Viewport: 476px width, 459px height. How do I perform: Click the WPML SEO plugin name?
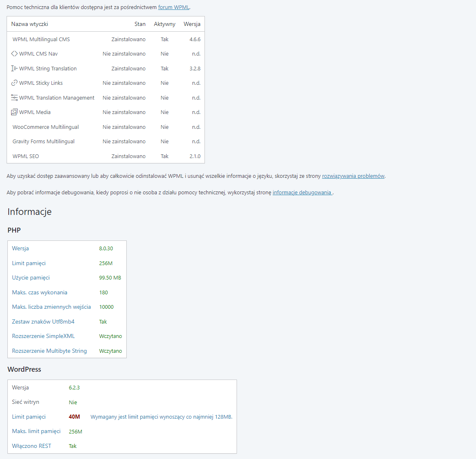(x=26, y=156)
